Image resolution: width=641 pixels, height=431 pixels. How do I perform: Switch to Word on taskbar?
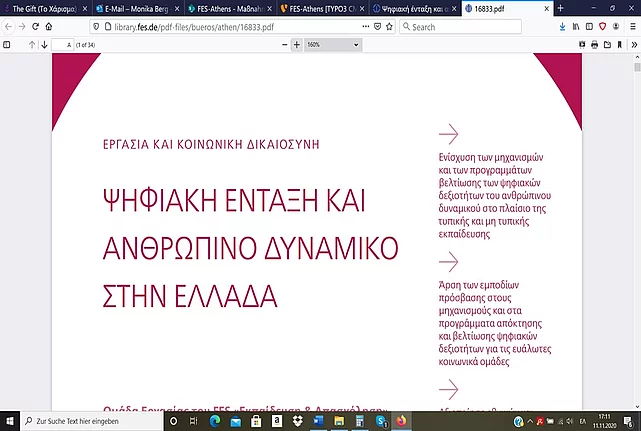[318, 421]
